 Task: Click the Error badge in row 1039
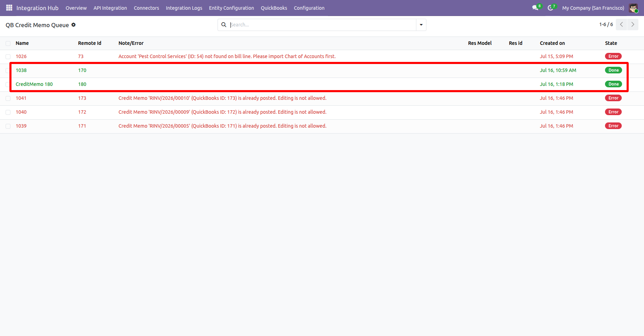[x=613, y=126]
